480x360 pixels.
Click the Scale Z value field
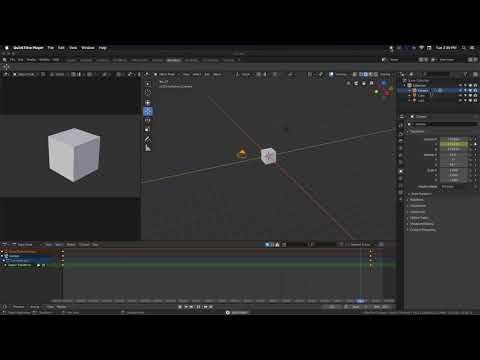[454, 180]
